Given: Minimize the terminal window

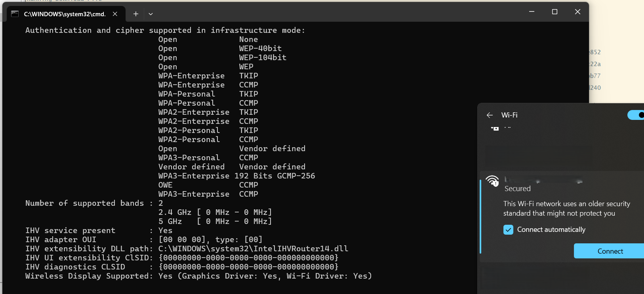Looking at the screenshot, I should 532,12.
